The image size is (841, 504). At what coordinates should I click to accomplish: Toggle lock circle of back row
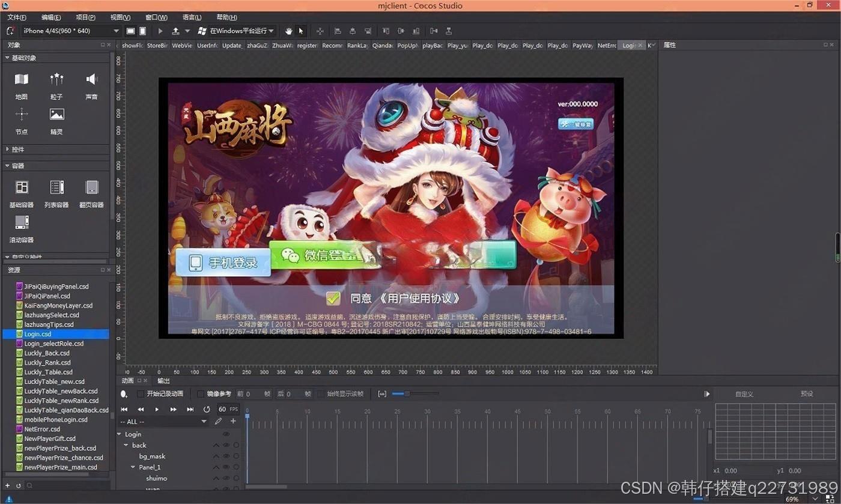click(x=236, y=445)
